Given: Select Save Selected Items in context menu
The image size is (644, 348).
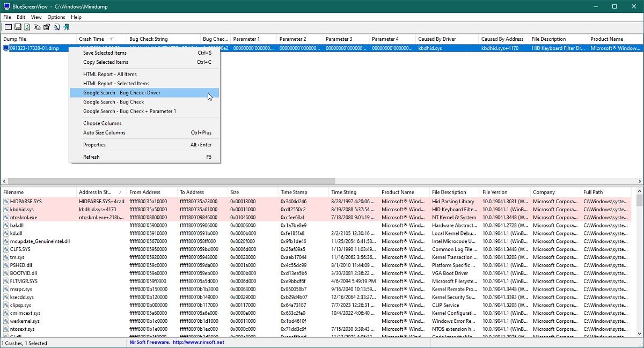Looking at the screenshot, I should coord(105,53).
